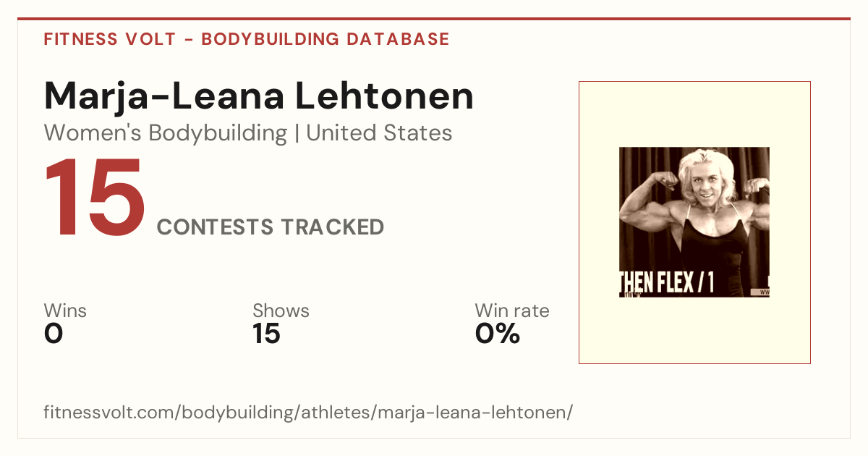This screenshot has height=456, width=868.
Task: Click the Fitness Volt Bodybuilding Database header
Action: click(x=247, y=39)
